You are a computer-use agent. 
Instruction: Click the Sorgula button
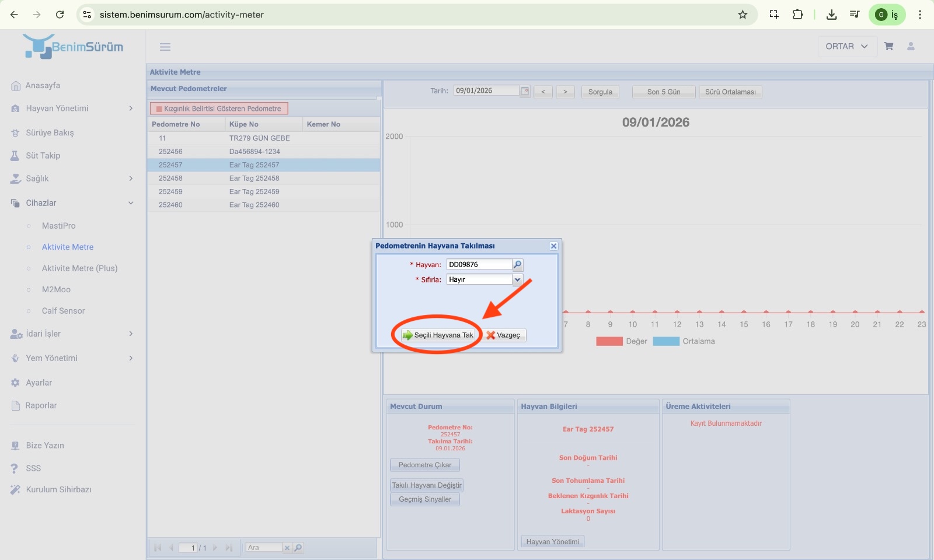pyautogui.click(x=600, y=92)
